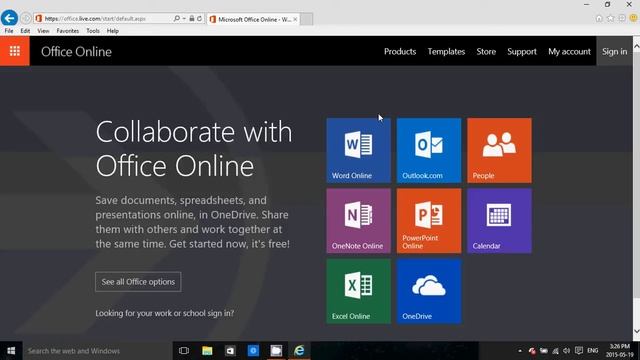
Task: Launch the PowerPoint Online tile
Action: (x=429, y=221)
